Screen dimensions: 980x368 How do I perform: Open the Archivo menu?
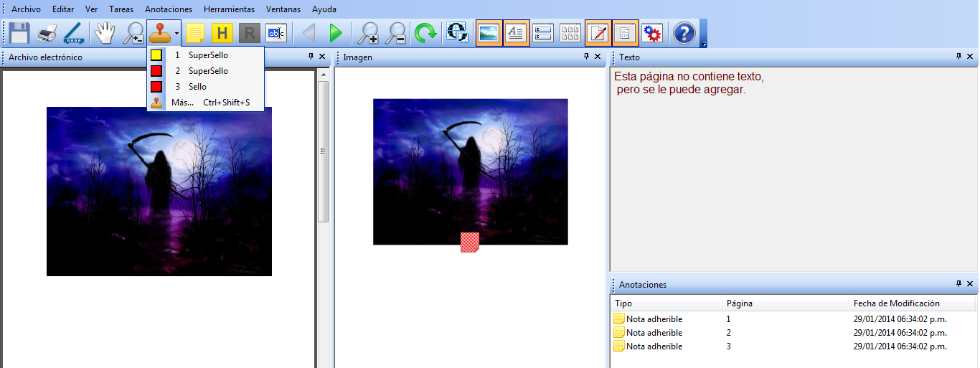(x=26, y=9)
